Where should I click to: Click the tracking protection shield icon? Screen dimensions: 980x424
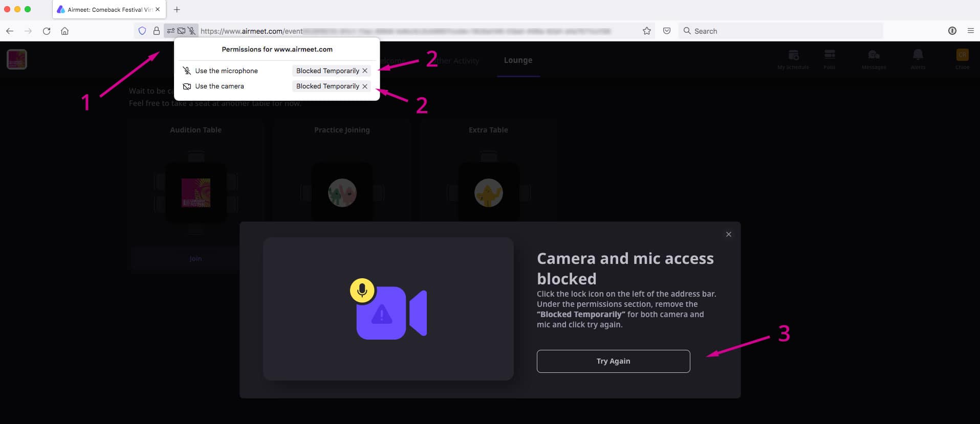pyautogui.click(x=142, y=31)
